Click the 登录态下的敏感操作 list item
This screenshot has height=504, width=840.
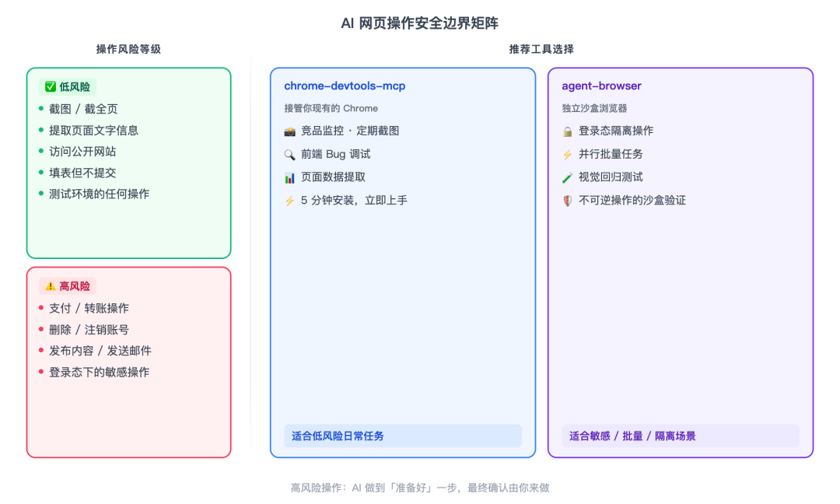[99, 373]
